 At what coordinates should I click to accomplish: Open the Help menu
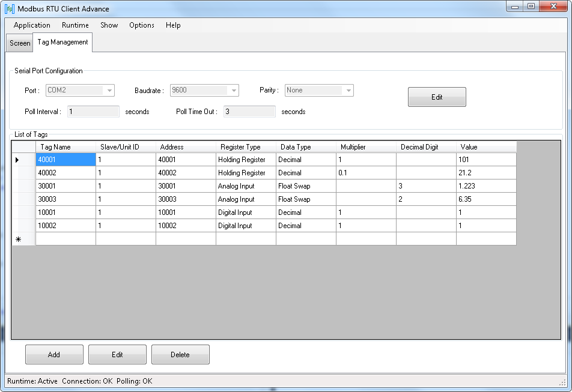(x=173, y=25)
